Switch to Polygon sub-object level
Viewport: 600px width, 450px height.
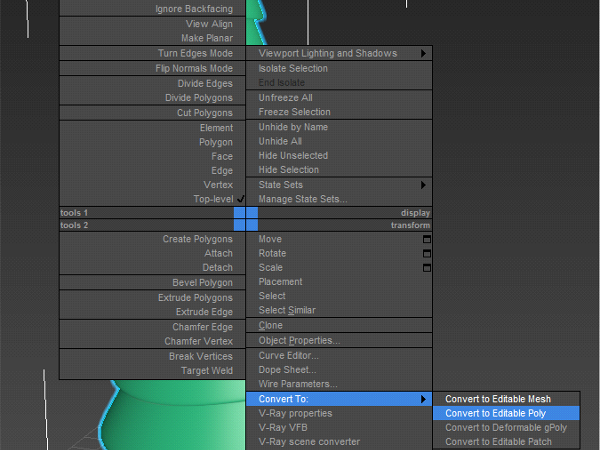point(152,142)
